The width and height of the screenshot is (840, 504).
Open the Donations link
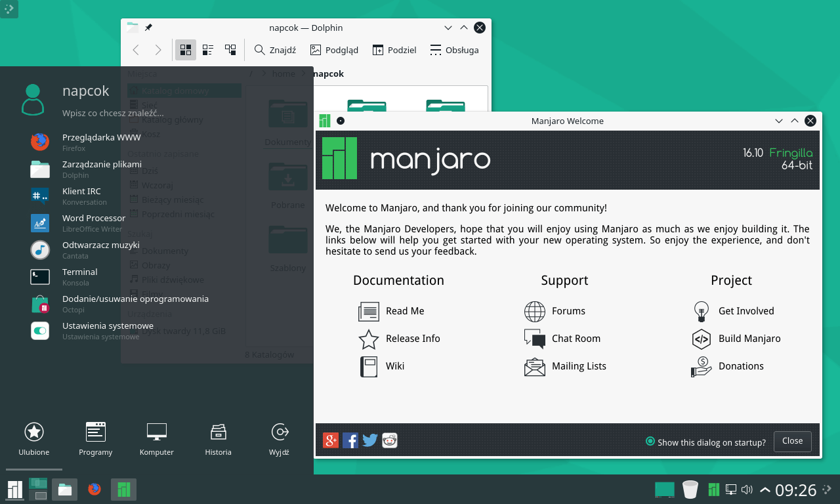[x=728, y=366]
